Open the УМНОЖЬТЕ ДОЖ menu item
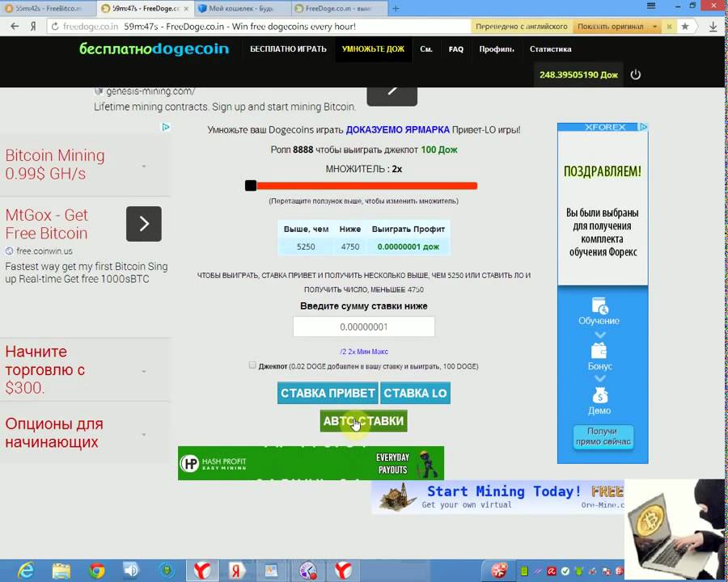 pyautogui.click(x=373, y=48)
